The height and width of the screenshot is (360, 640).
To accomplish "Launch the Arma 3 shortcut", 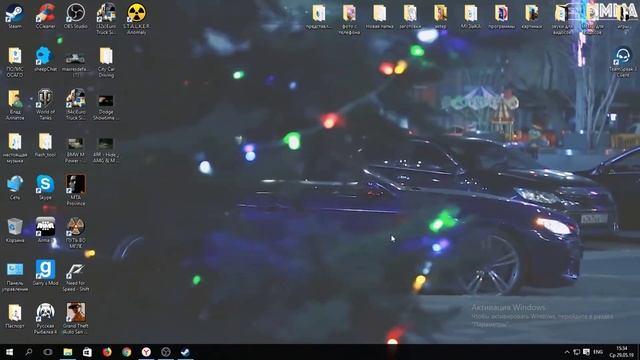I will [45, 229].
